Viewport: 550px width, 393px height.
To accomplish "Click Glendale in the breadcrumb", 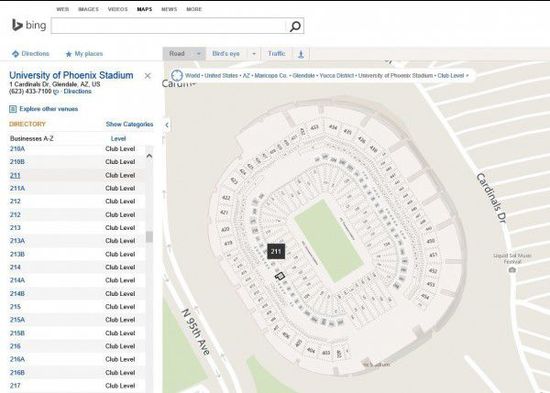I will (303, 75).
